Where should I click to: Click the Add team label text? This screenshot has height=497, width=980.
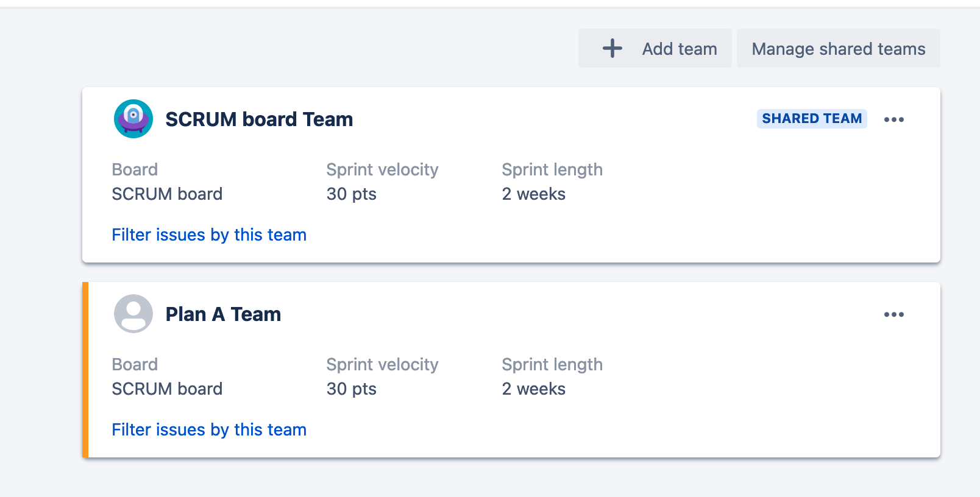[679, 49]
